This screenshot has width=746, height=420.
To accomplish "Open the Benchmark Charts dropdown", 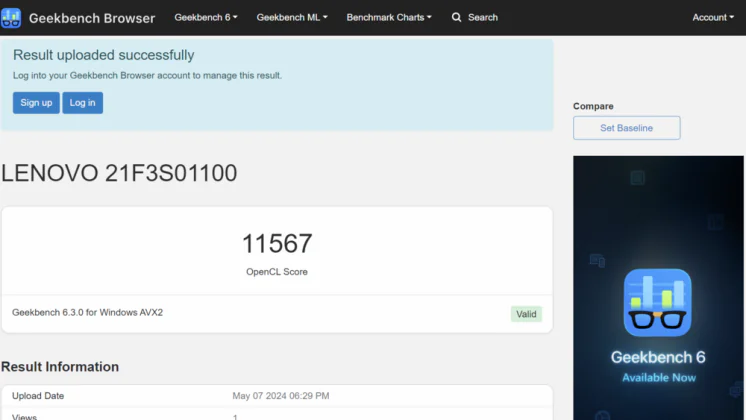I will click(x=389, y=18).
